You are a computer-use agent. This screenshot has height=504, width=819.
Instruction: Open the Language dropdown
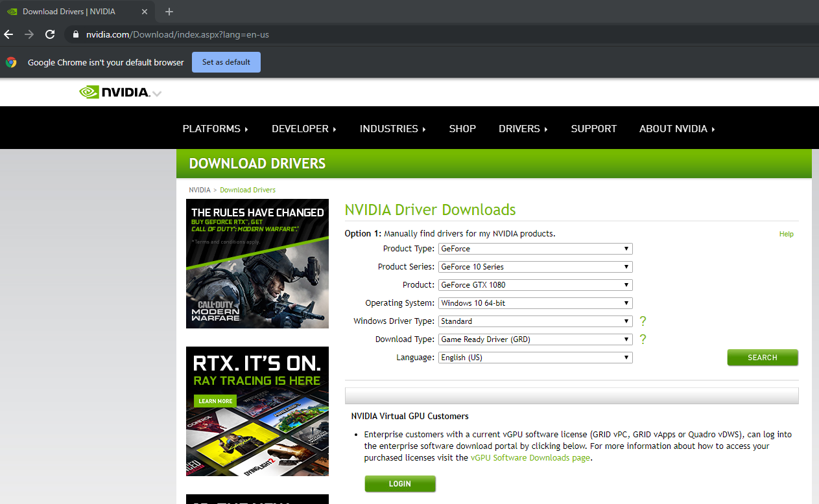[x=536, y=358]
